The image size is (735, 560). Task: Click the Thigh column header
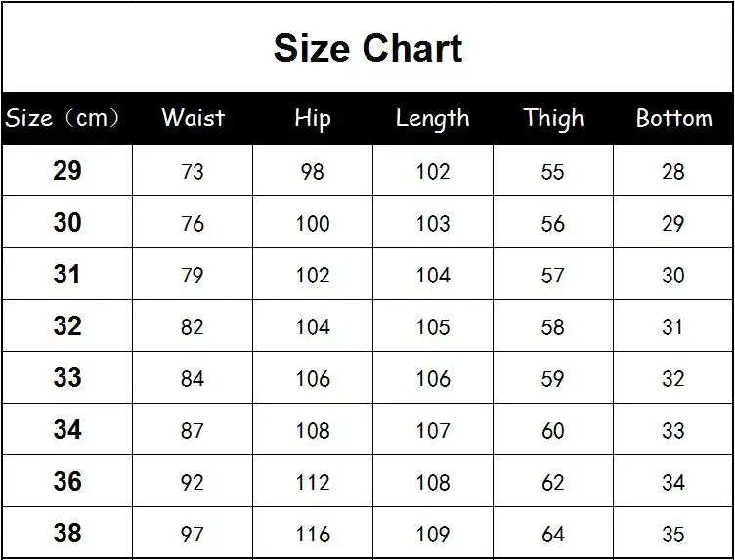[553, 118]
